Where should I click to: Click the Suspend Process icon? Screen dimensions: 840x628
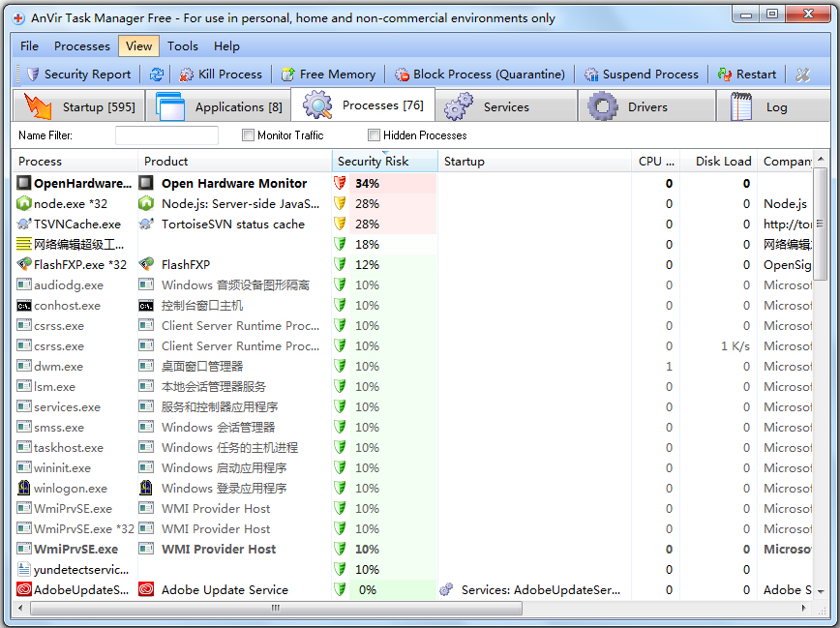point(591,74)
